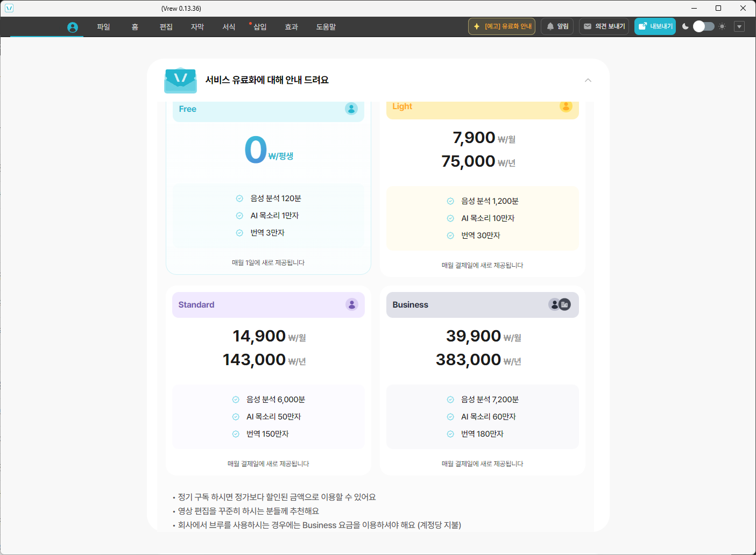Open the 편집 menu

coord(166,27)
